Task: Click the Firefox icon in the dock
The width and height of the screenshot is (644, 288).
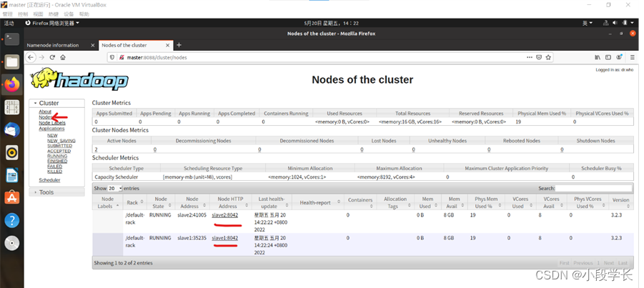Action: point(12,84)
